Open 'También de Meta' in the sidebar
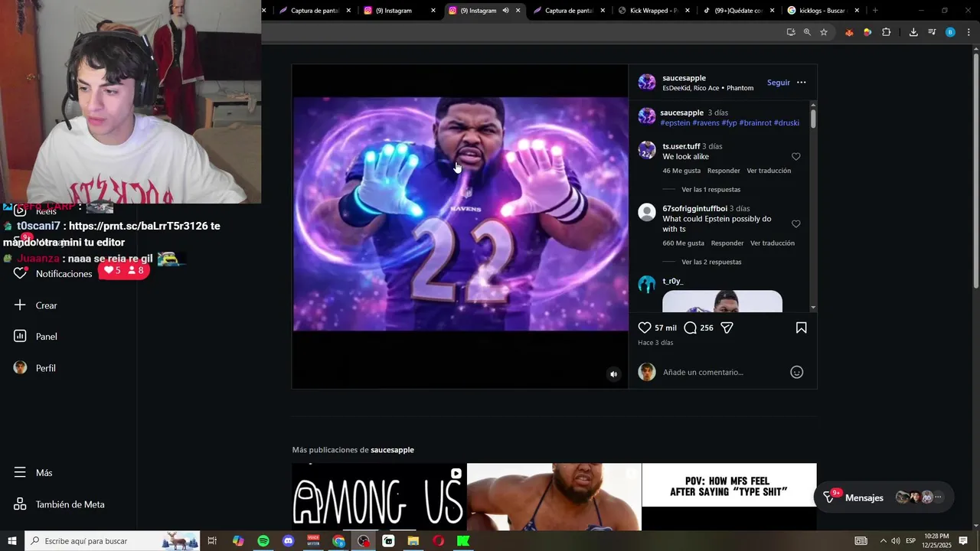This screenshot has height=551, width=980. pyautogui.click(x=59, y=504)
